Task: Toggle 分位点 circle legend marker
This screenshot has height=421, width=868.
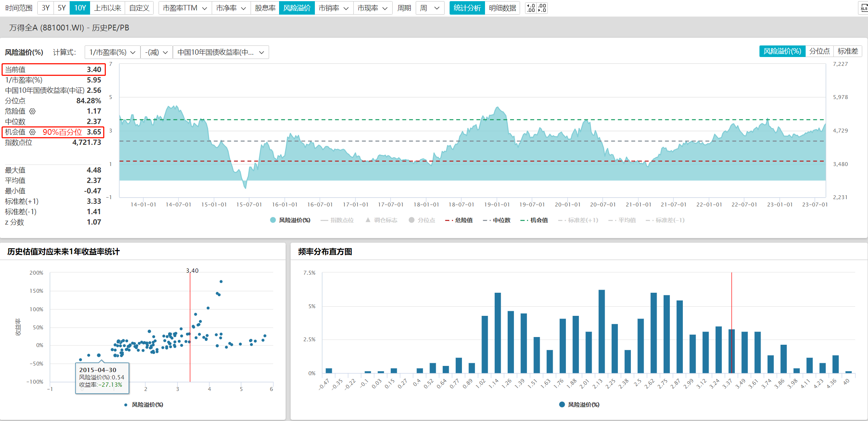Action: [x=411, y=220]
